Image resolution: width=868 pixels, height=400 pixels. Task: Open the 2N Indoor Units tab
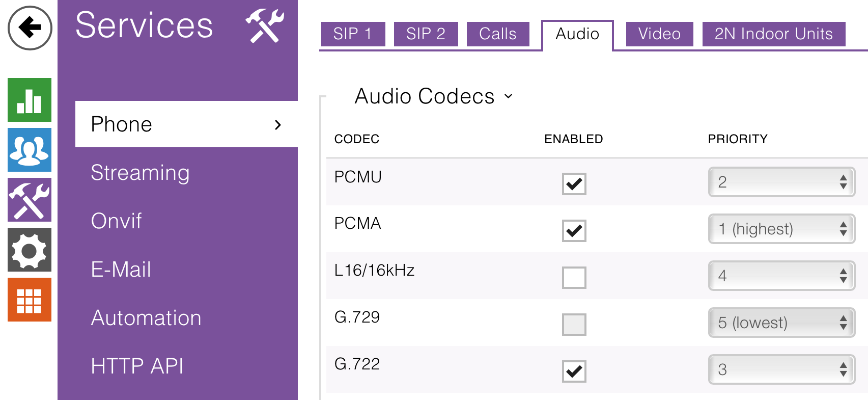(773, 34)
